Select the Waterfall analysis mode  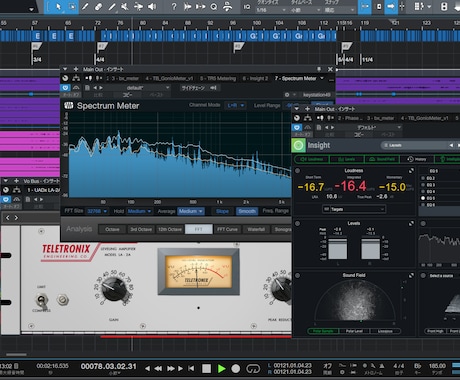[256, 229]
